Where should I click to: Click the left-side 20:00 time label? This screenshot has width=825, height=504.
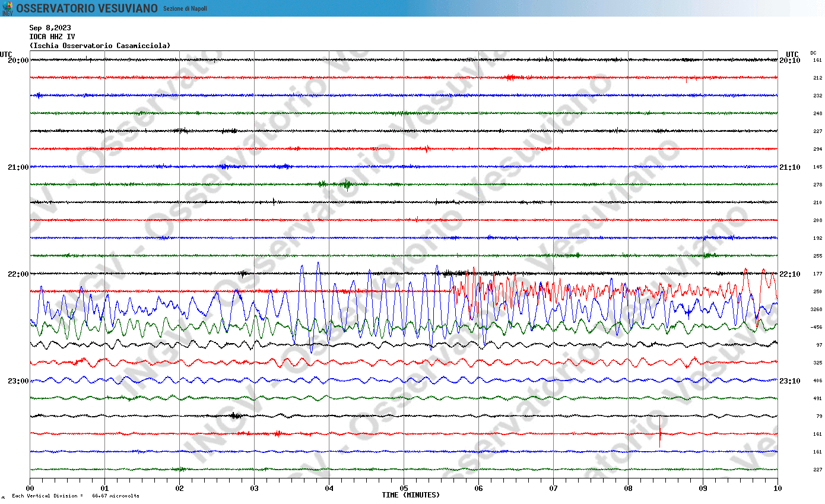pos(18,61)
